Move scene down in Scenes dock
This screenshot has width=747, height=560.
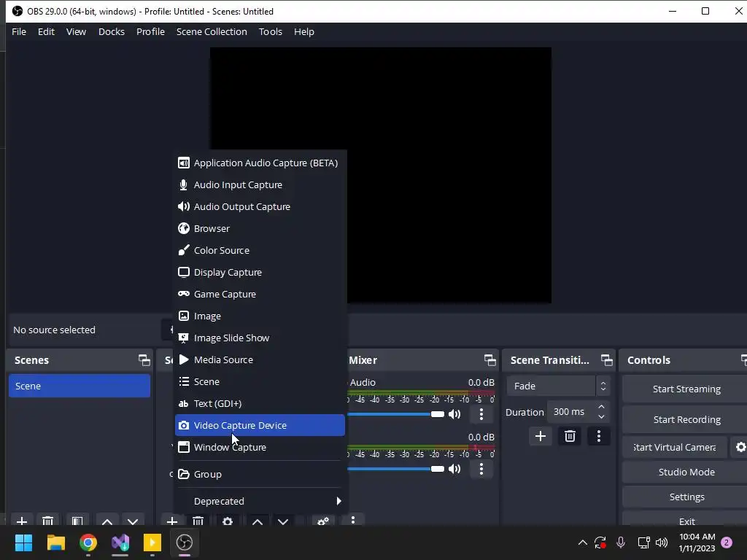pos(133,521)
